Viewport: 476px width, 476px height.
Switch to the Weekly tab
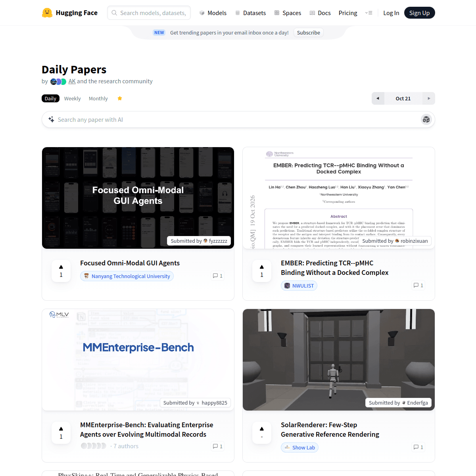(72, 98)
